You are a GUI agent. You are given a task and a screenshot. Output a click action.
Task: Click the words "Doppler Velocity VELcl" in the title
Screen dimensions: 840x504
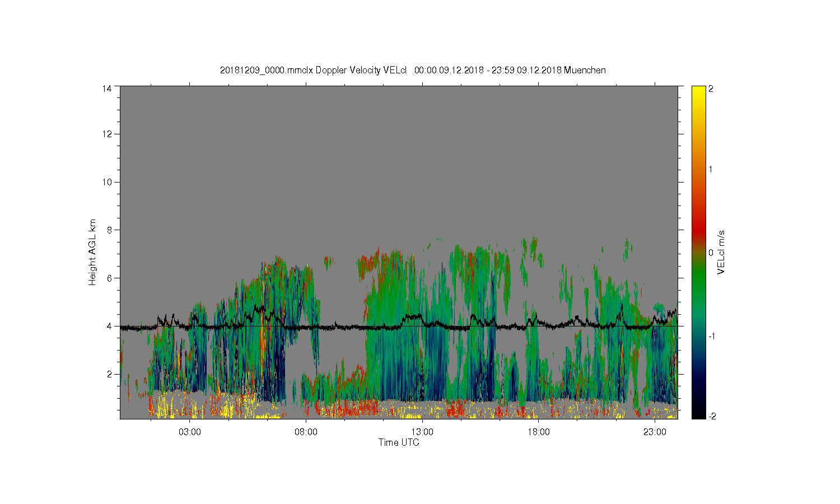coord(361,71)
